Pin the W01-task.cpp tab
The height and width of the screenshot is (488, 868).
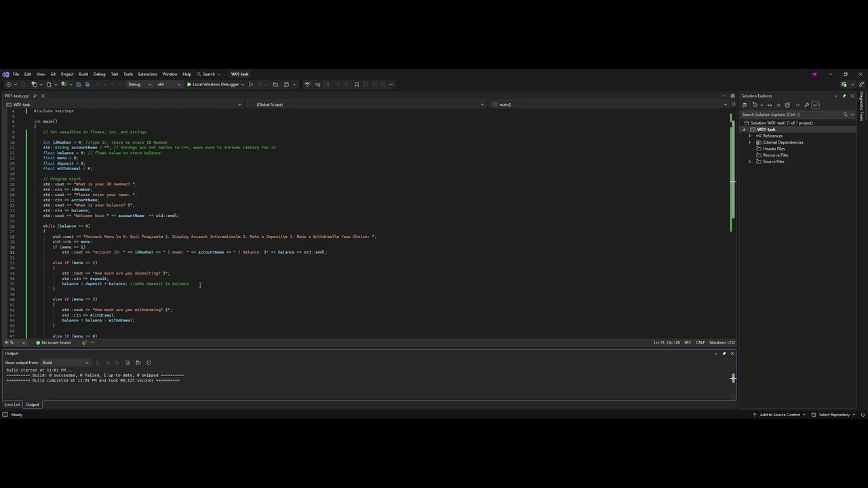click(x=35, y=96)
